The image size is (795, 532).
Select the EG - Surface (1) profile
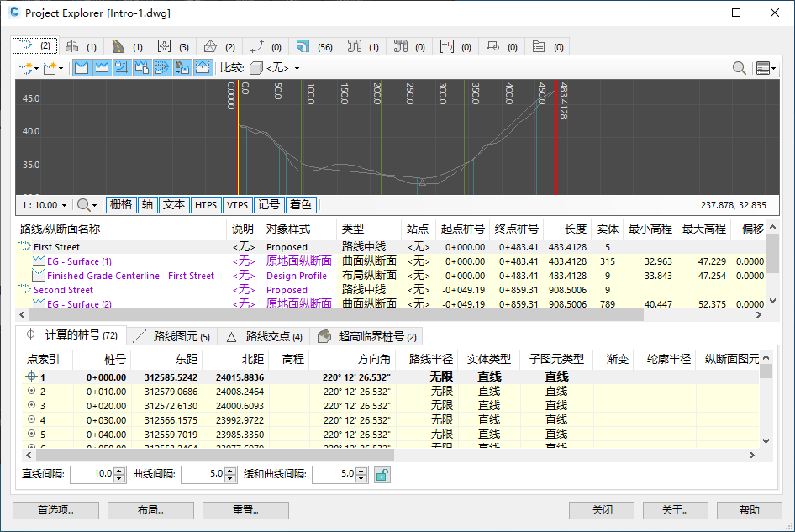(x=79, y=261)
